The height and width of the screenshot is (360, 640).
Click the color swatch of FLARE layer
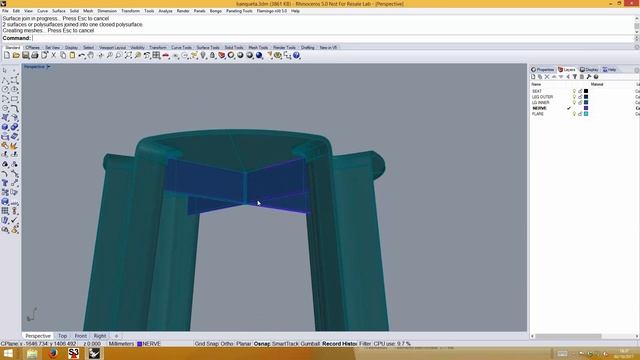click(x=586, y=114)
